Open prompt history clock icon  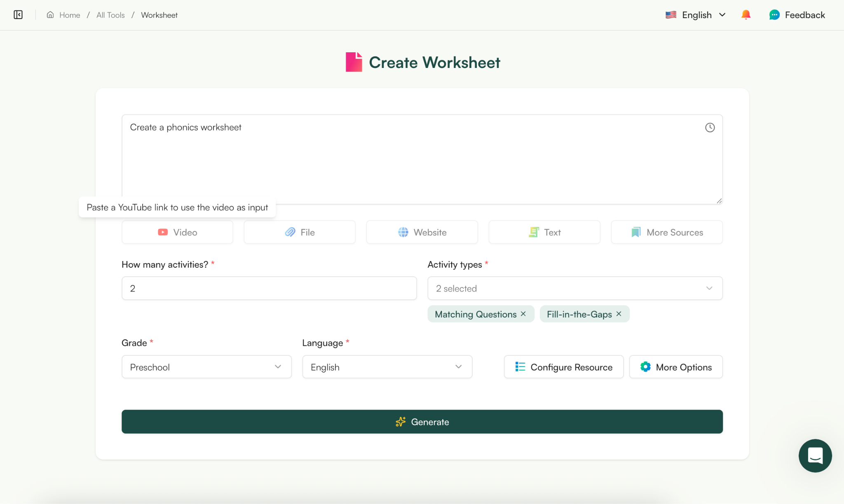point(710,128)
